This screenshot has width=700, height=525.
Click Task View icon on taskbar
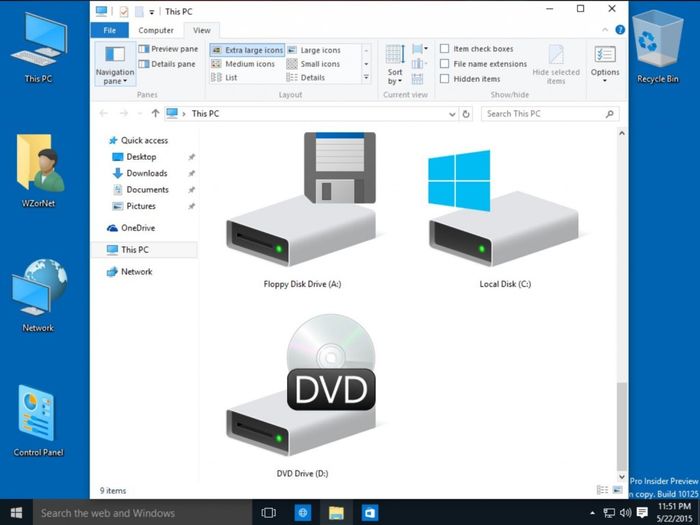click(268, 513)
